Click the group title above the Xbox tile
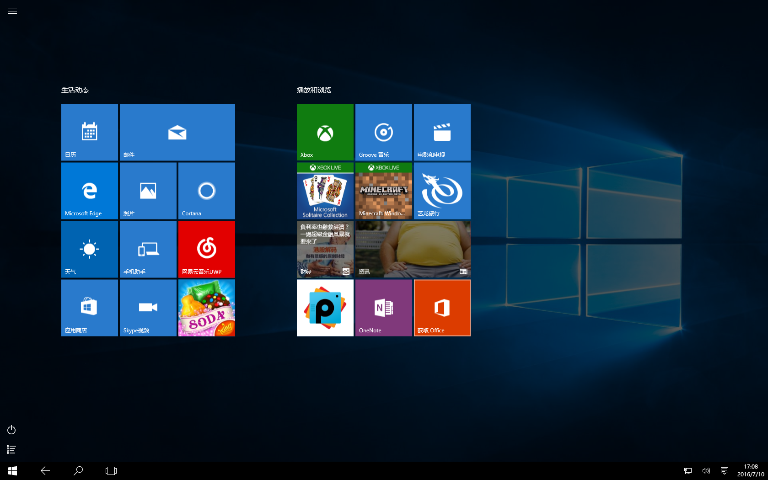The height and width of the screenshot is (480, 768). [314, 90]
